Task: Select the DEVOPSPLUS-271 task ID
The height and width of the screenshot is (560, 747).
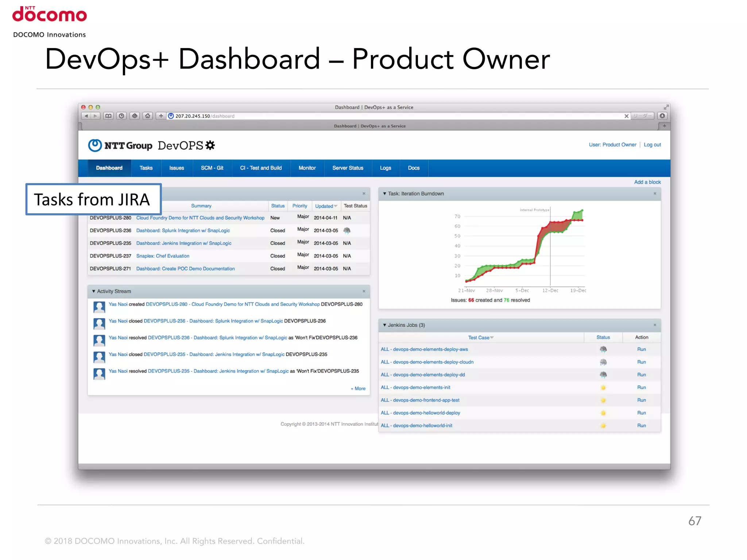Action: (x=110, y=269)
